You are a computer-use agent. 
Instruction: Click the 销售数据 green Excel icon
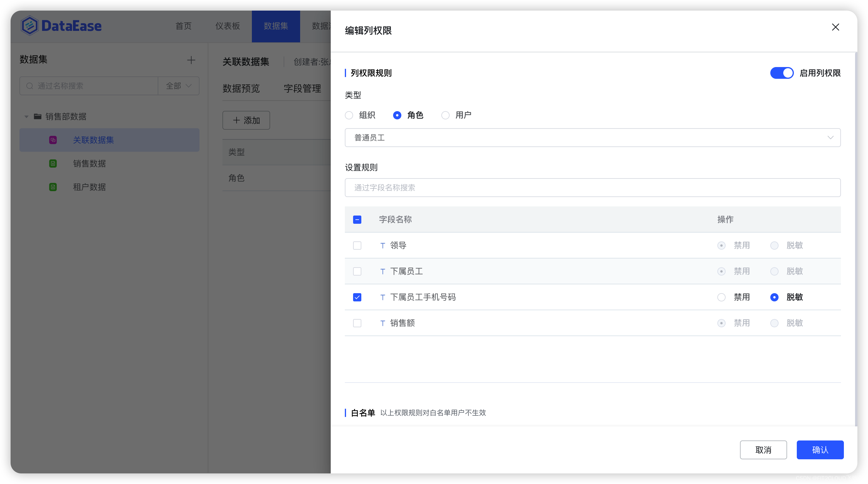[53, 163]
